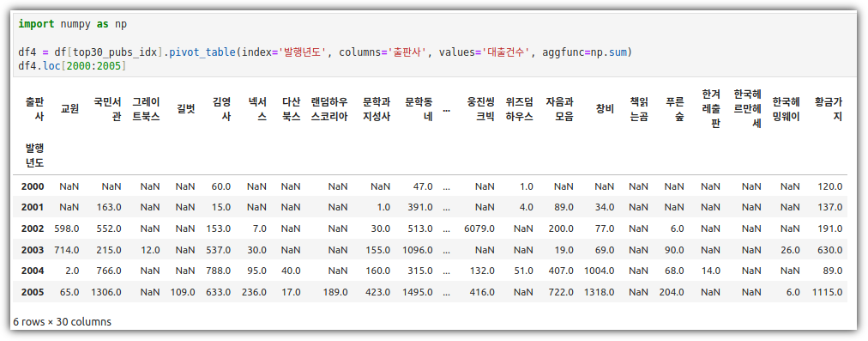Click the pivot_table code line starting with 'df4 ='
The height and width of the screenshot is (341, 868).
325,52
